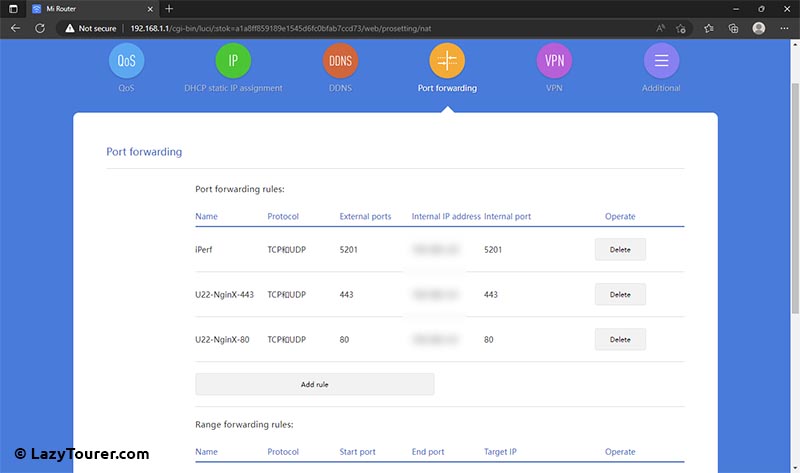Select the Mi Router browser tab
Viewport: 800px width, 473px height.
90,9
